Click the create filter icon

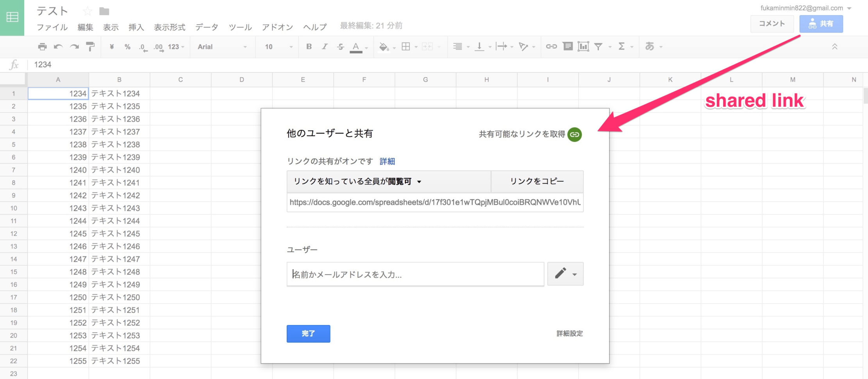pyautogui.click(x=598, y=46)
